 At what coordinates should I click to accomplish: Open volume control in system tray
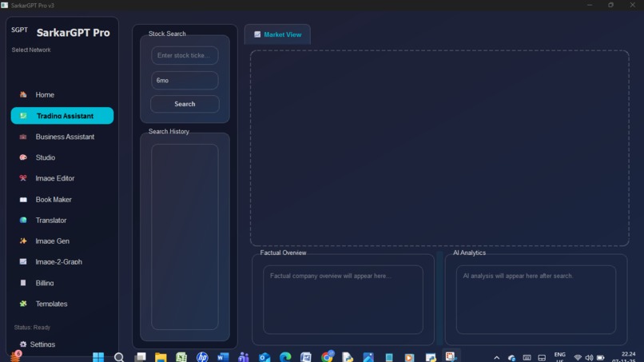point(589,357)
